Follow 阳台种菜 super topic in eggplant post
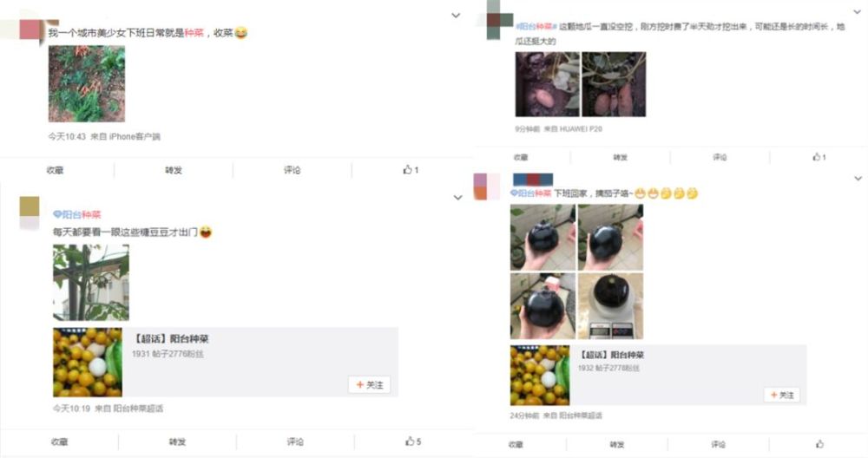The width and height of the screenshot is (868, 458). point(782,395)
